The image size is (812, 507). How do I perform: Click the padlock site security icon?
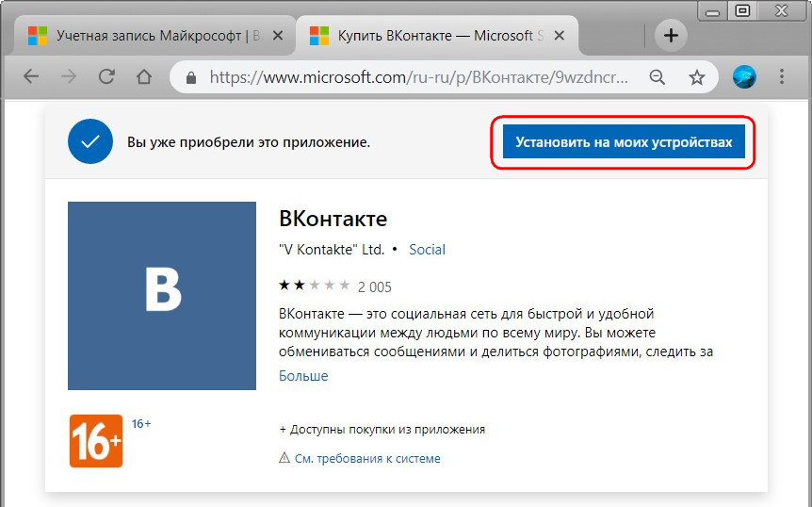tap(193, 77)
